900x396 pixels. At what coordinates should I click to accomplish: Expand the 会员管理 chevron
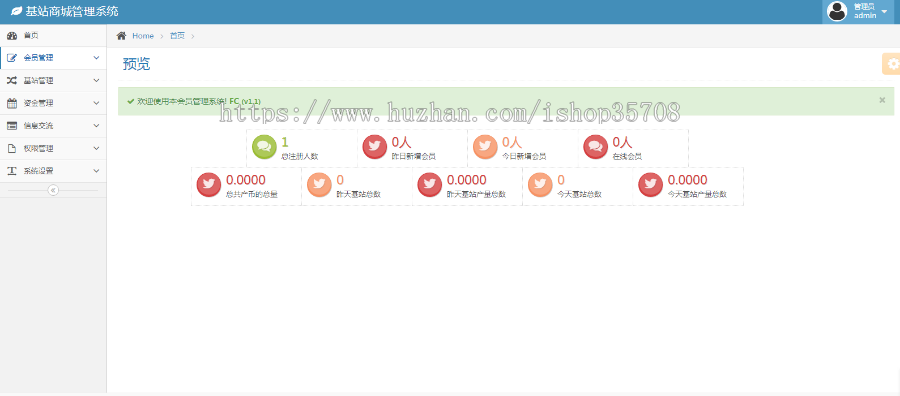pos(96,58)
